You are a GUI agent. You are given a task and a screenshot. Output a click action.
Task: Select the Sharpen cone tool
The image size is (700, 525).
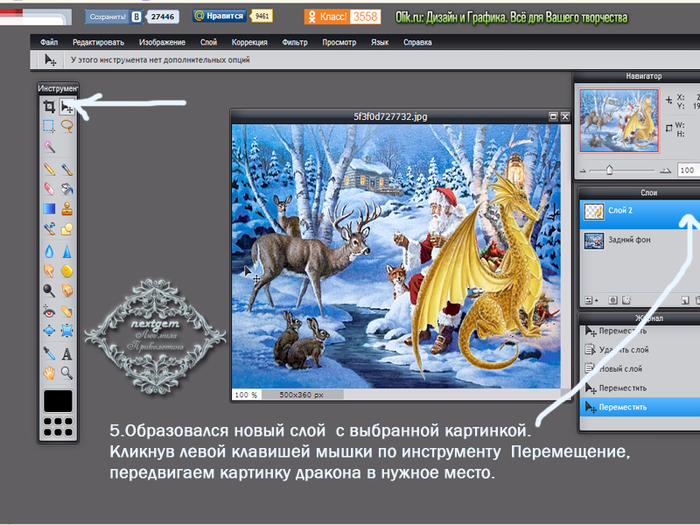click(67, 251)
